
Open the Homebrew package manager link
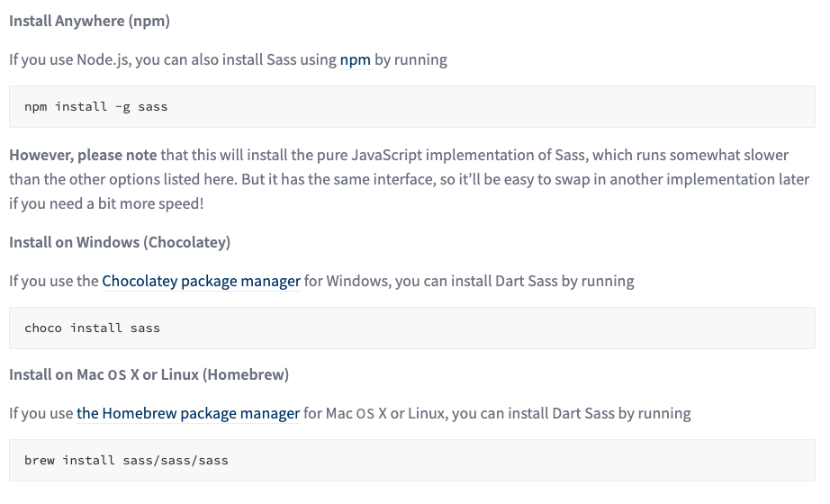(x=188, y=413)
